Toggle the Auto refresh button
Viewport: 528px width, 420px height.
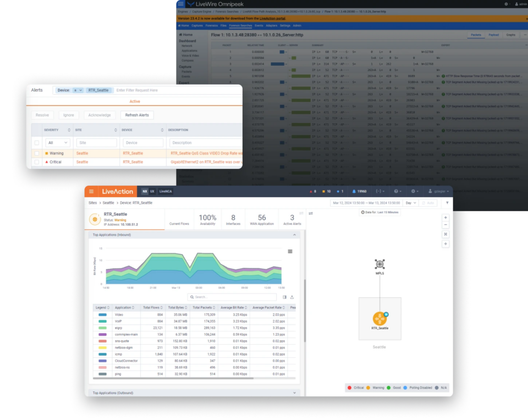pyautogui.click(x=428, y=203)
